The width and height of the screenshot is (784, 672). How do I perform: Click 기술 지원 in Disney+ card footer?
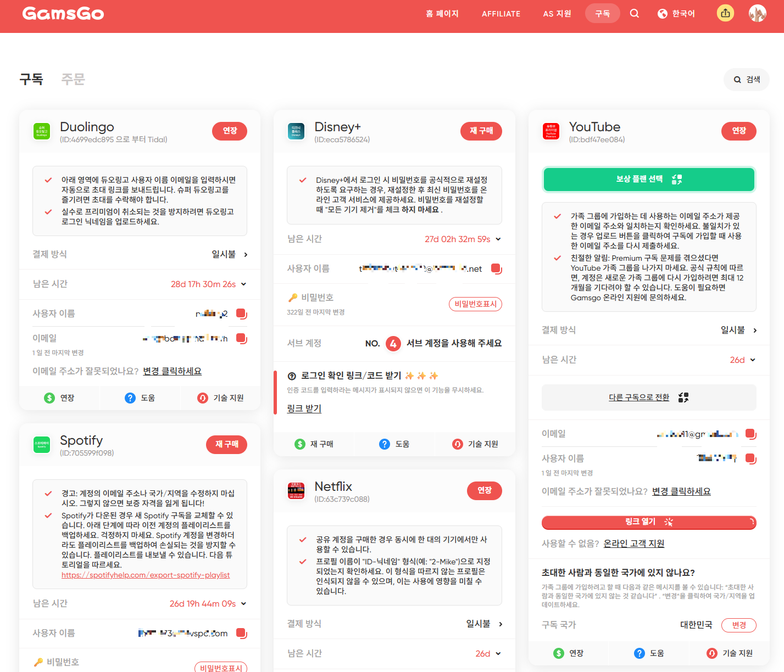click(475, 444)
